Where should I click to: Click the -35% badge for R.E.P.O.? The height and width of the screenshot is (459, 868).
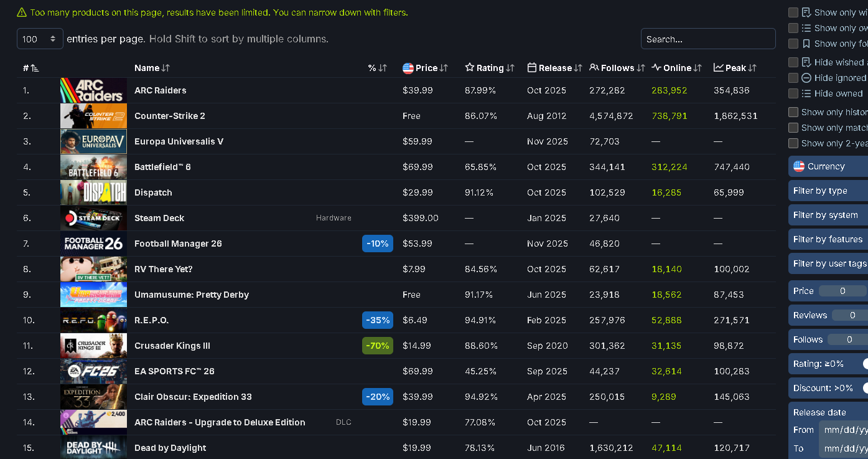[x=378, y=320]
